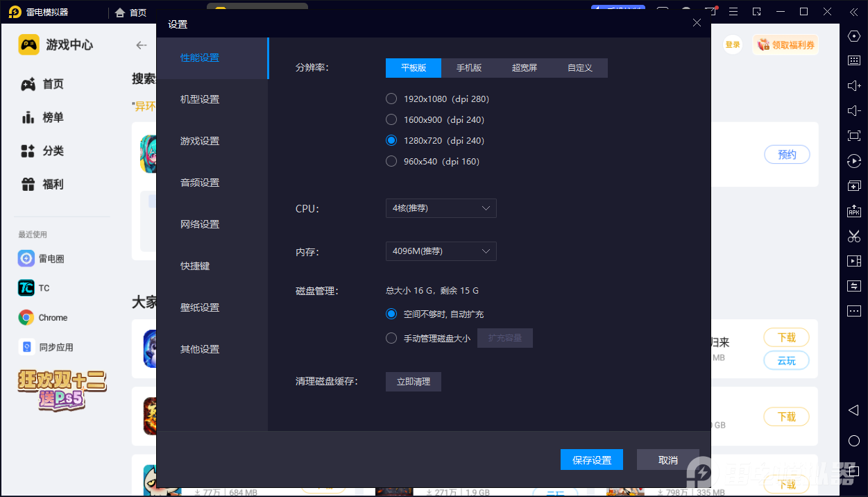Click the install APK icon
The width and height of the screenshot is (868, 497).
854,211
